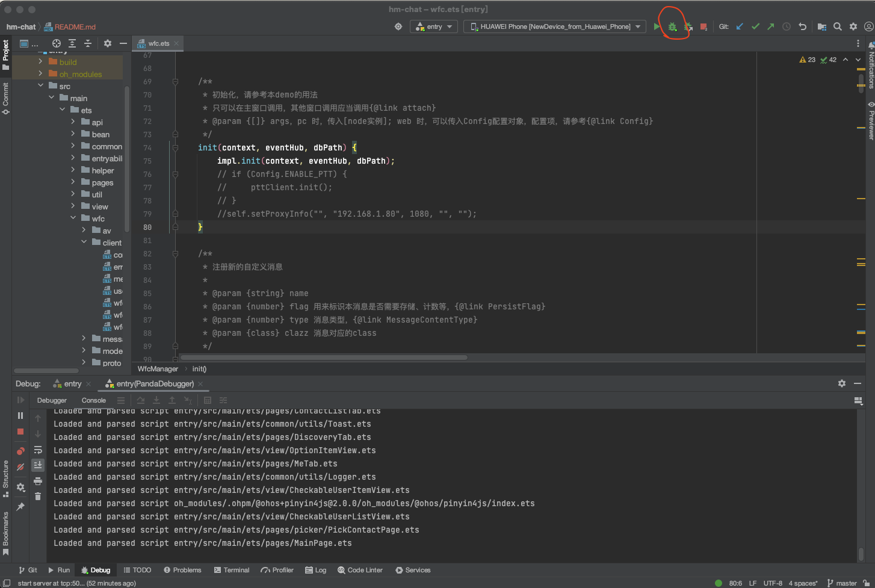Open Project panel options gear
The width and height of the screenshot is (875, 588).
click(108, 43)
